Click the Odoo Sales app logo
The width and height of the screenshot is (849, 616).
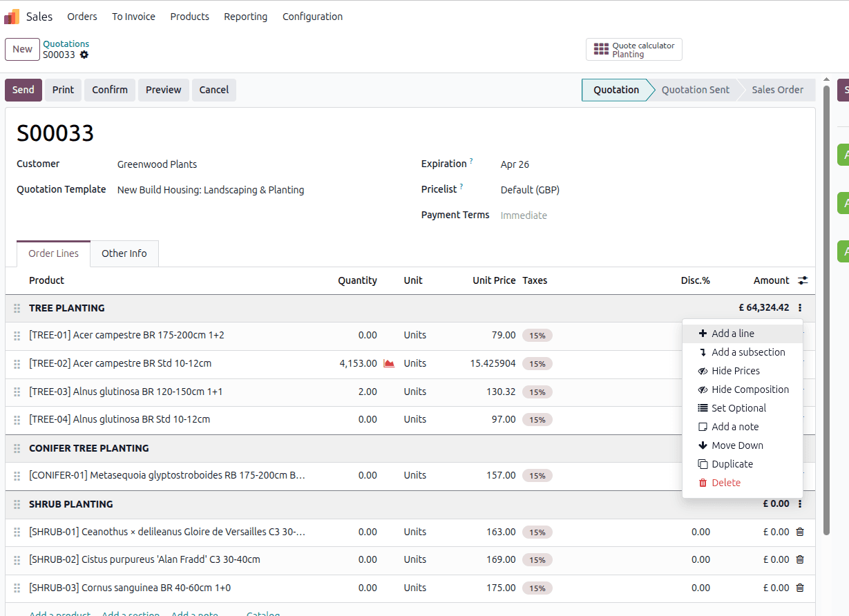pos(12,17)
